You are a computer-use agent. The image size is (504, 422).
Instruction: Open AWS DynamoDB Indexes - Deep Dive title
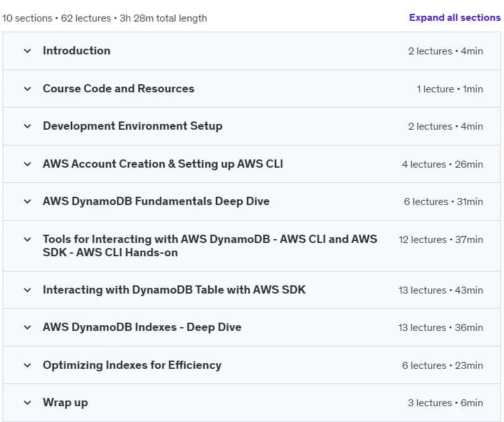click(142, 327)
